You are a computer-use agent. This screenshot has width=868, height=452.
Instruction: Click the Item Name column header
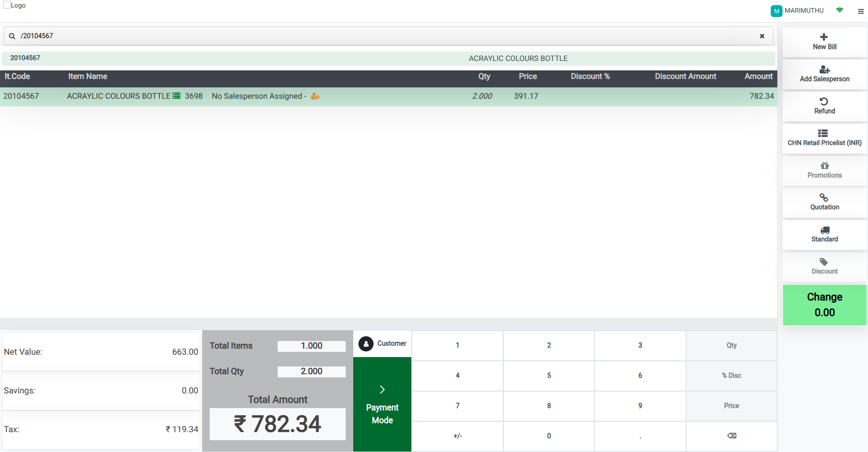tap(88, 77)
